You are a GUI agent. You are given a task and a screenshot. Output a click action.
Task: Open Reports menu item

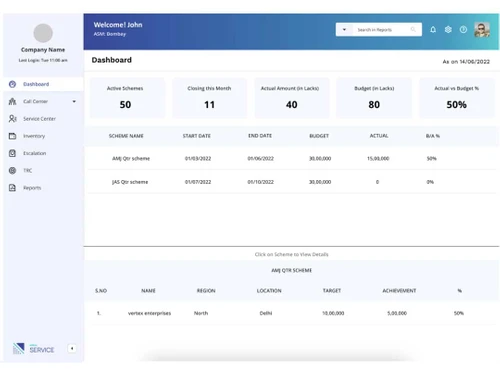tap(43, 188)
